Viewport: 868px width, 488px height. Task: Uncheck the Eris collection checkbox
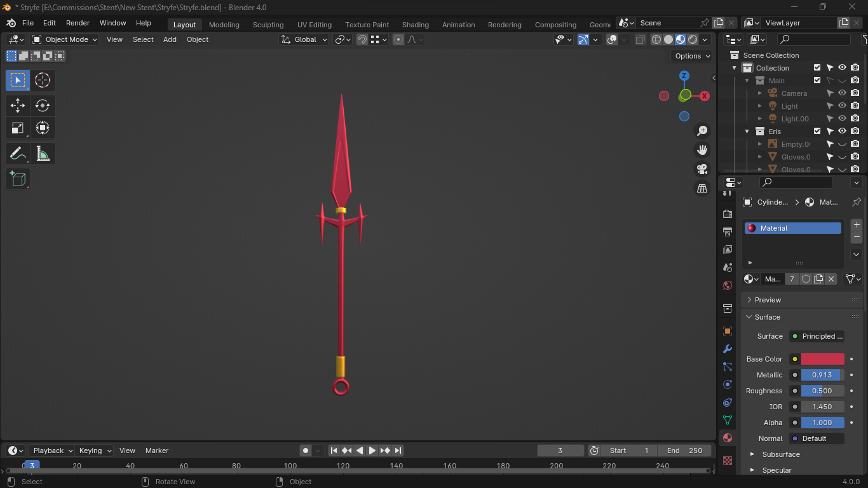click(817, 132)
